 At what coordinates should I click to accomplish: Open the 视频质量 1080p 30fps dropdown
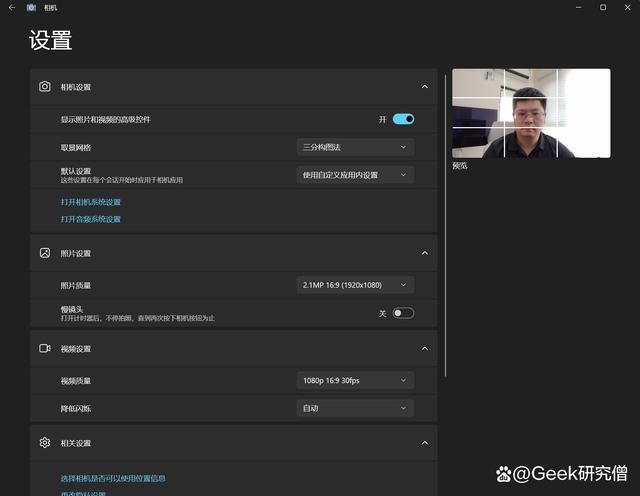(355, 380)
